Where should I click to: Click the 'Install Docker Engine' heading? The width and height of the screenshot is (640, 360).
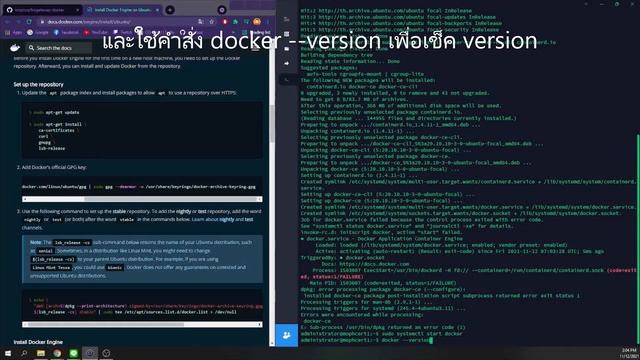click(x=38, y=342)
